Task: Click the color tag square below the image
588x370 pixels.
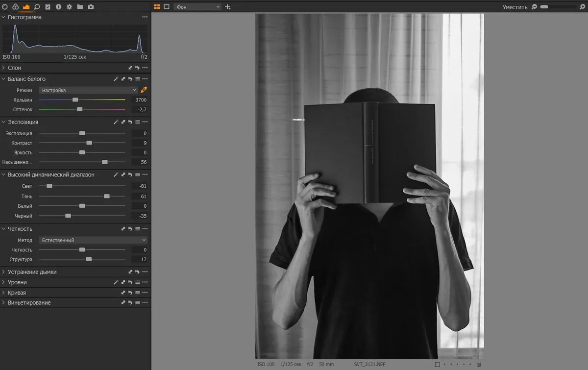Action: pos(437,365)
